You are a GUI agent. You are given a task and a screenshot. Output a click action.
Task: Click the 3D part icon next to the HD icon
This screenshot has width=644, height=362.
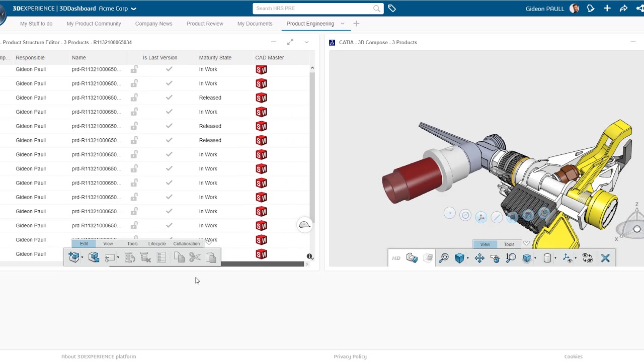(x=412, y=258)
